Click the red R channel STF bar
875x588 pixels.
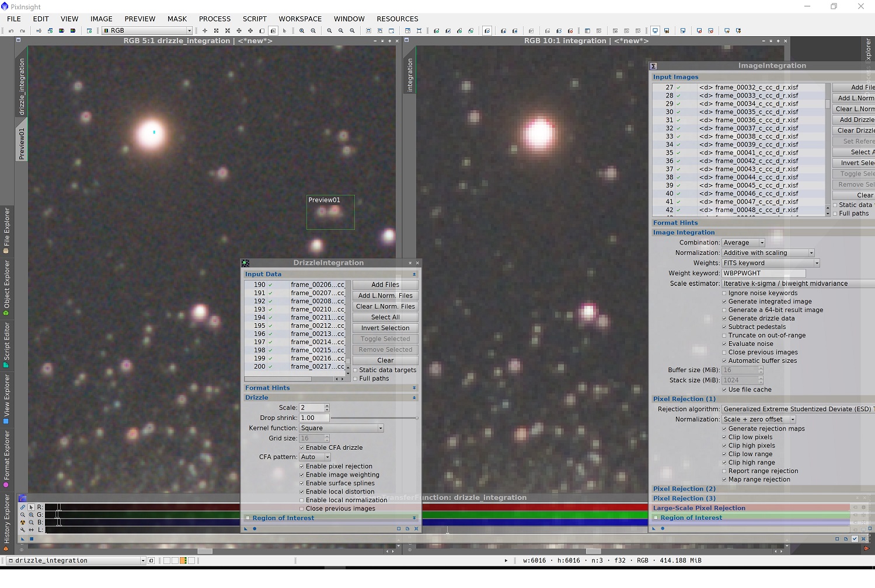click(x=447, y=508)
